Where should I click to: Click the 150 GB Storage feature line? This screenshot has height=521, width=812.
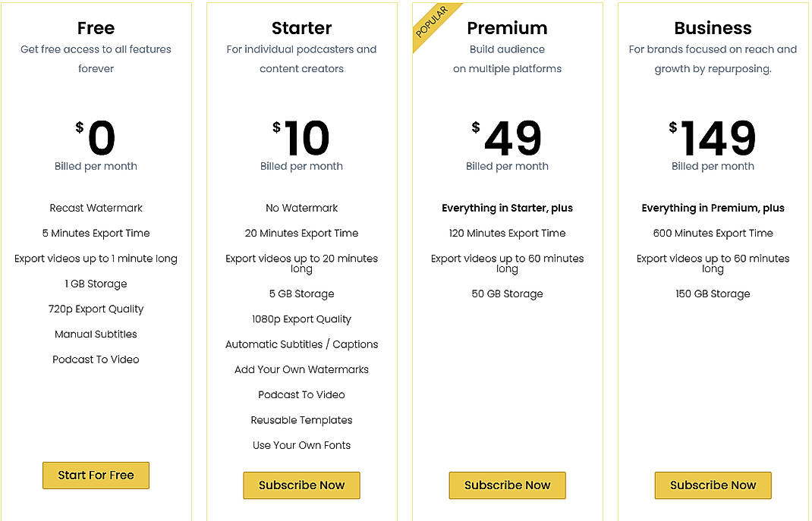(713, 293)
